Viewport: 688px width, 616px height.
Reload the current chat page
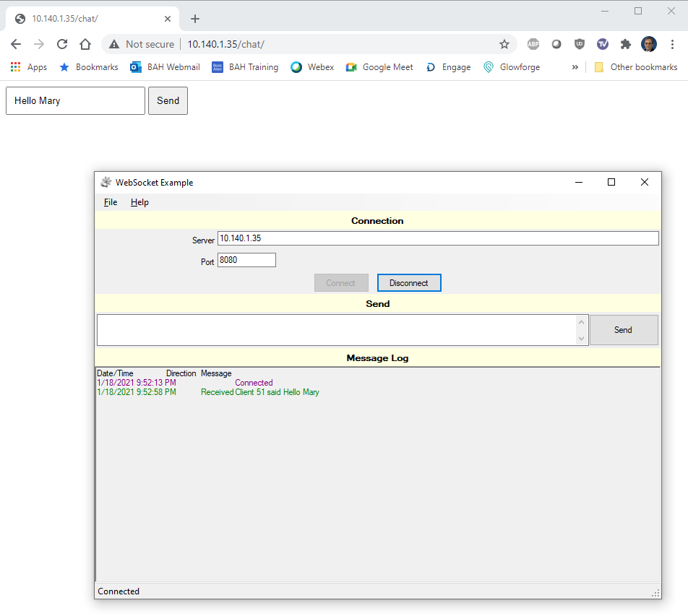click(x=62, y=44)
